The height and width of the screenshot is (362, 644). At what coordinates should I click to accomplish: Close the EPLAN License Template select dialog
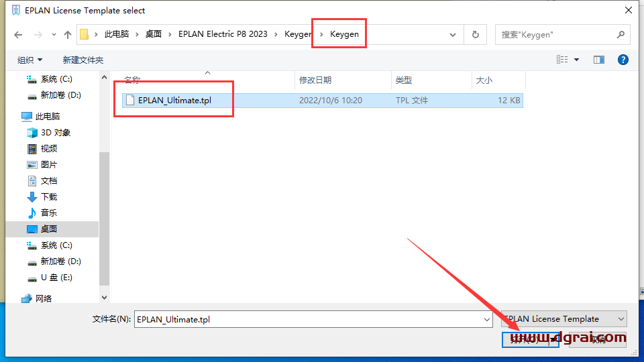[629, 10]
